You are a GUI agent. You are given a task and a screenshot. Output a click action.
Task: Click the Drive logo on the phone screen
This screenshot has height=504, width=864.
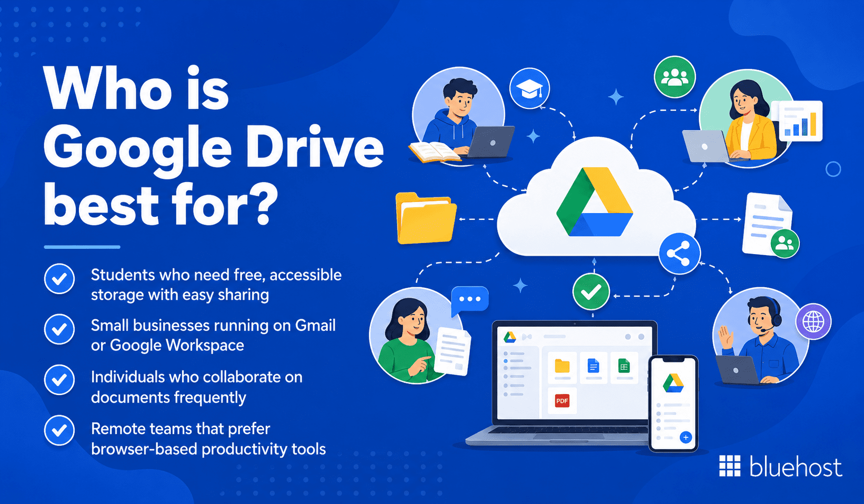coord(673,383)
